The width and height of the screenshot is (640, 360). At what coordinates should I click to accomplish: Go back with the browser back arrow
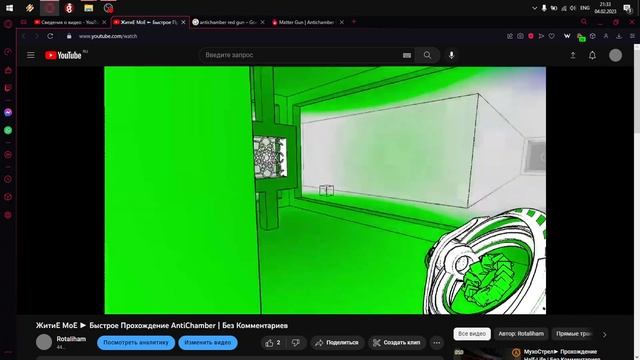tap(24, 36)
